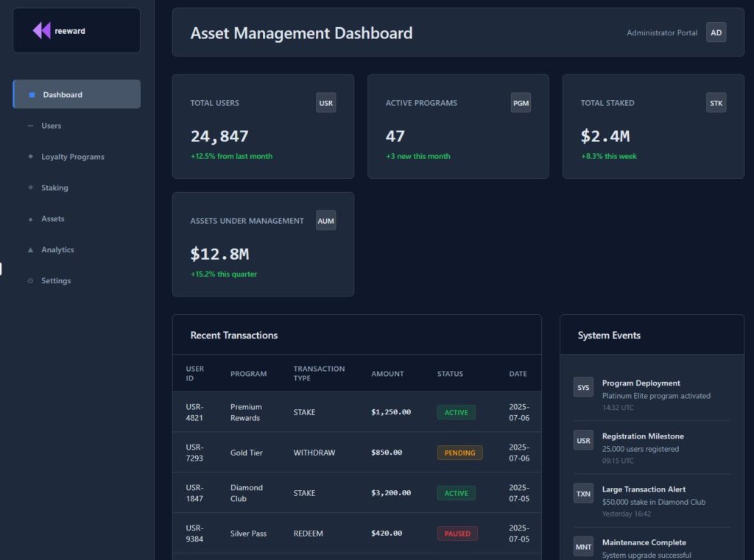This screenshot has width=754, height=560.
Task: Click the STK badge on Total Staked card
Action: coord(716,103)
